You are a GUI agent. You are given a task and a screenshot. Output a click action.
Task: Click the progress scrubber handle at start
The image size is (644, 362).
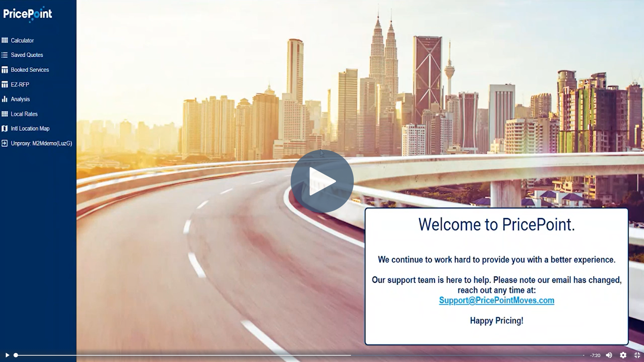[x=15, y=355]
